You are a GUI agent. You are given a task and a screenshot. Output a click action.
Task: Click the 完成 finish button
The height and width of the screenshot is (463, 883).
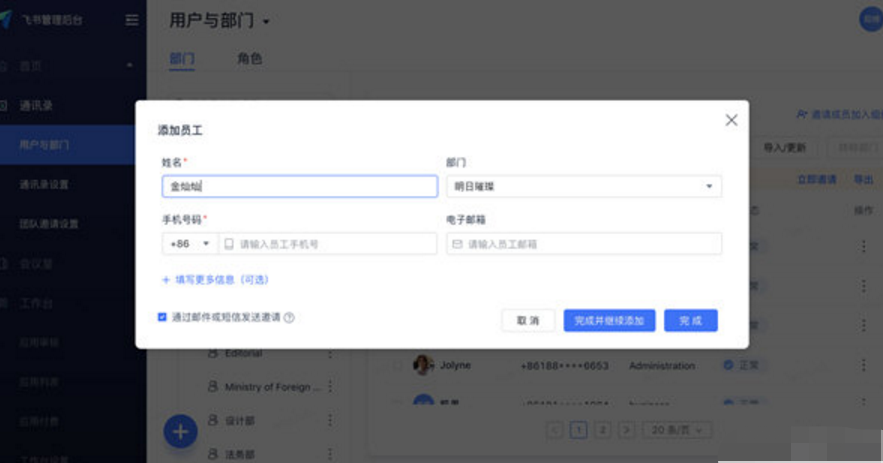point(690,320)
